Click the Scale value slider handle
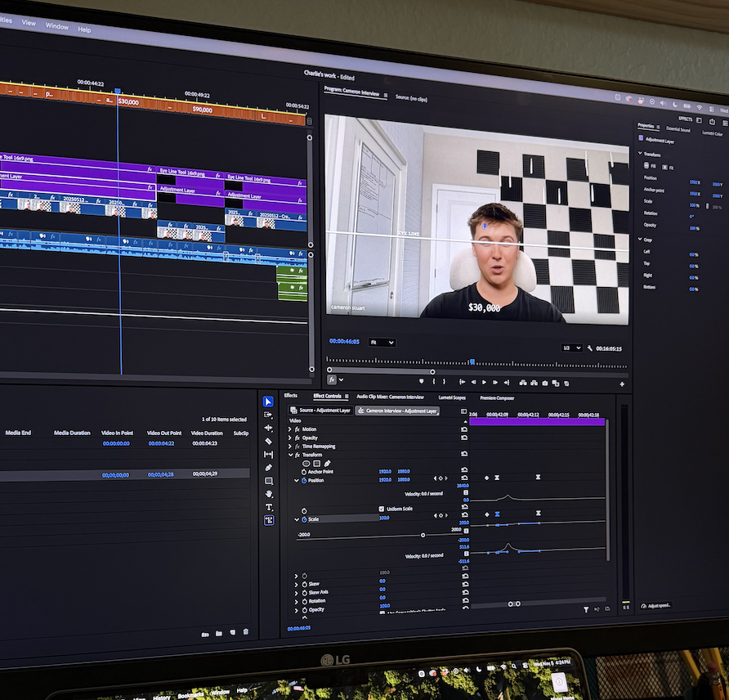729x700 pixels. tap(423, 535)
